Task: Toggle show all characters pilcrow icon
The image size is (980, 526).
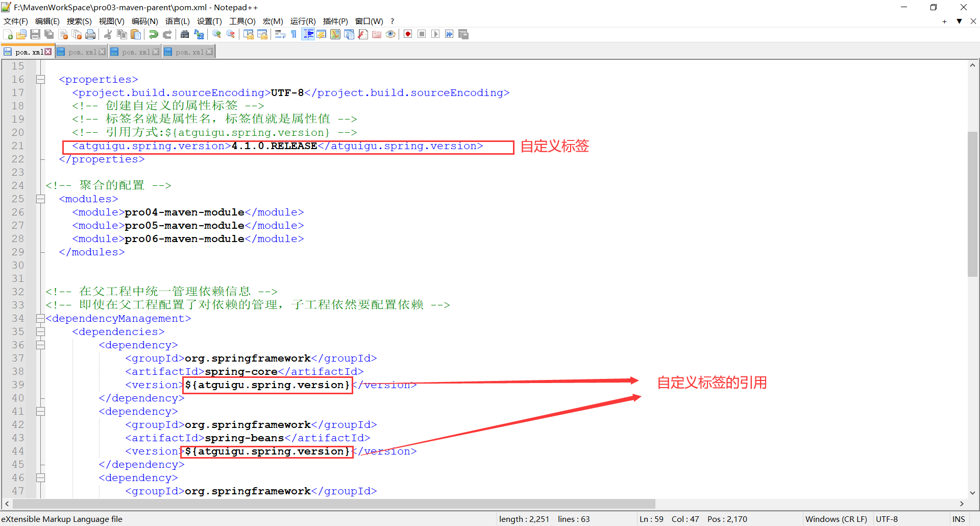Action: pos(293,34)
